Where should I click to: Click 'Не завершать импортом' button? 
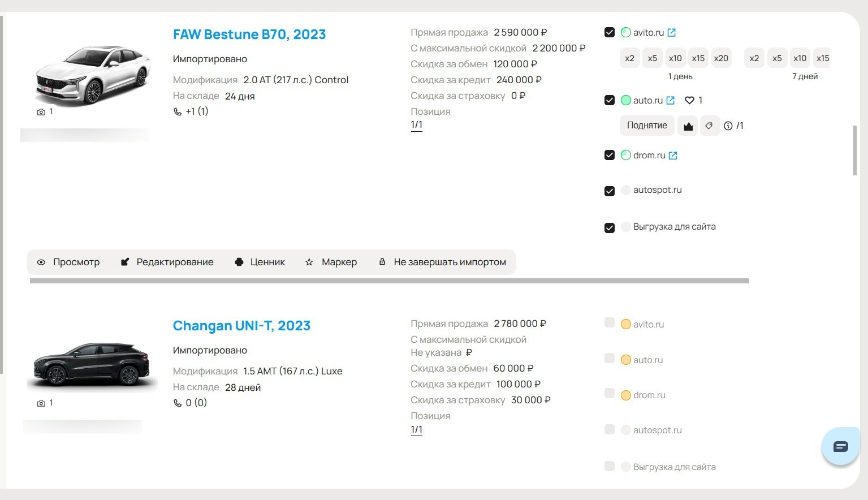pyautogui.click(x=442, y=262)
